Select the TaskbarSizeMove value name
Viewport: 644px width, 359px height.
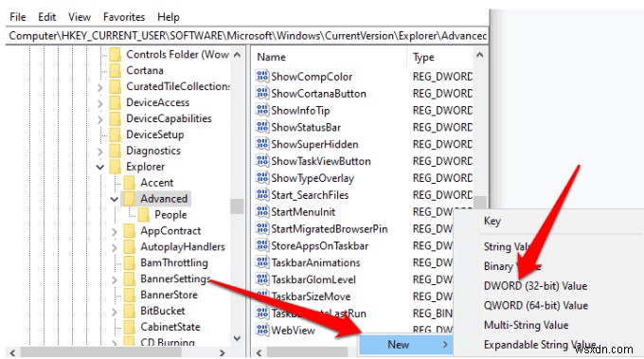[311, 296]
